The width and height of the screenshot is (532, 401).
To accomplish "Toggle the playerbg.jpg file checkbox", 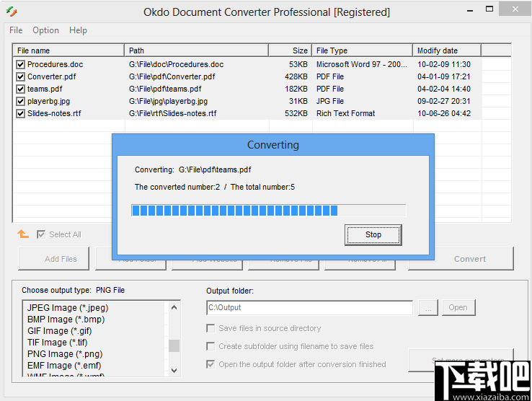I will click(x=20, y=101).
